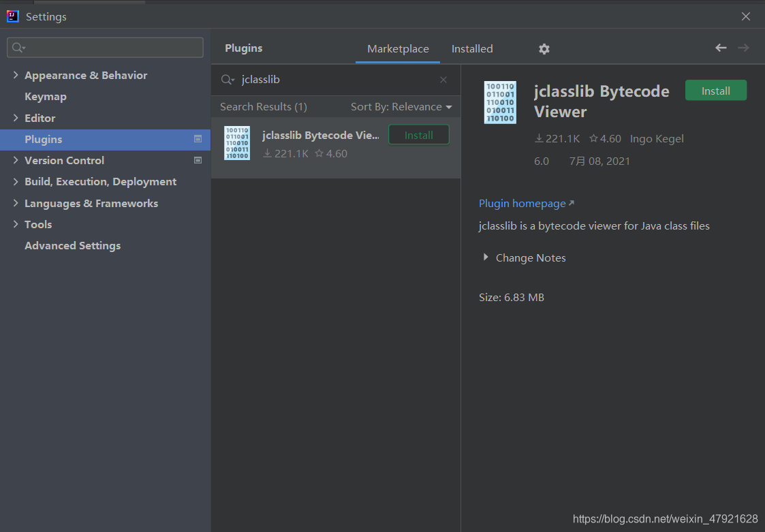
Task: Click jclasslib Bytecode Viewer heading
Action: 602,101
